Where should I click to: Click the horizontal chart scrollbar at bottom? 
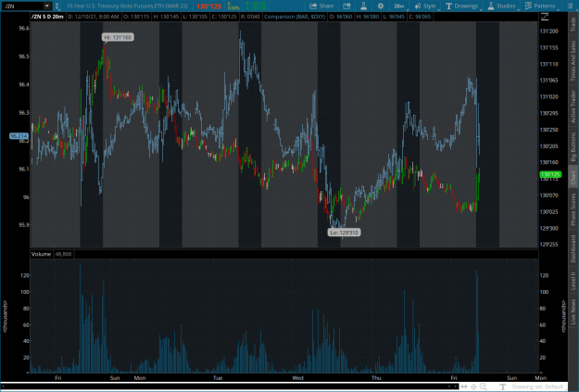(229, 386)
